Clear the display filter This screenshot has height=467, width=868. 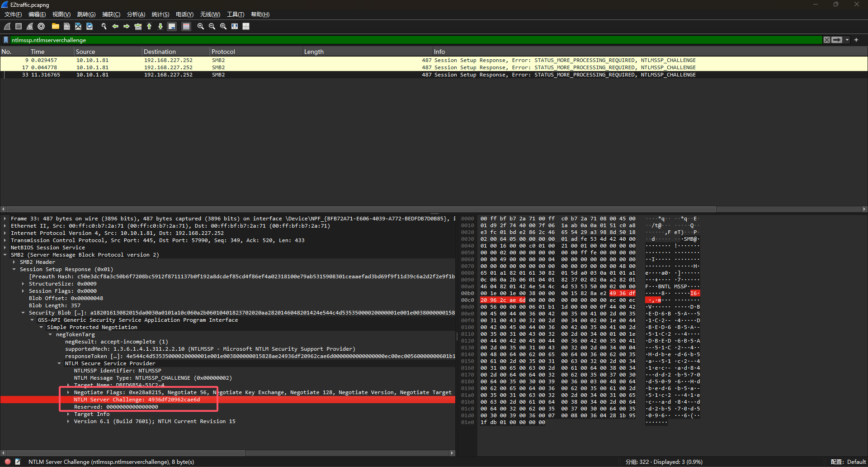click(x=827, y=40)
